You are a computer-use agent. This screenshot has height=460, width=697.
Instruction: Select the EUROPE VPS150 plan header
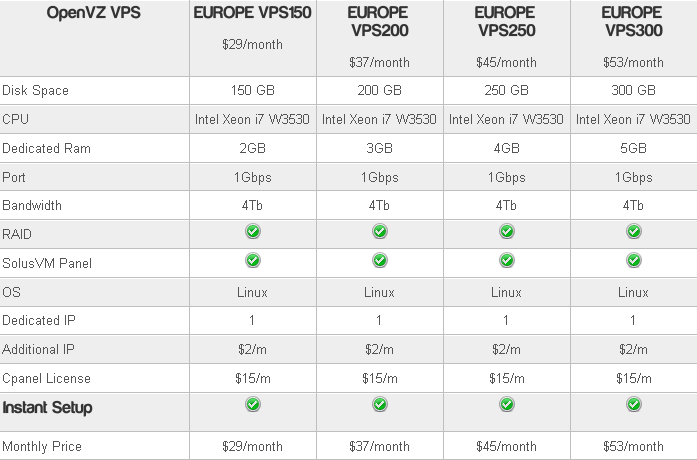pyautogui.click(x=252, y=12)
